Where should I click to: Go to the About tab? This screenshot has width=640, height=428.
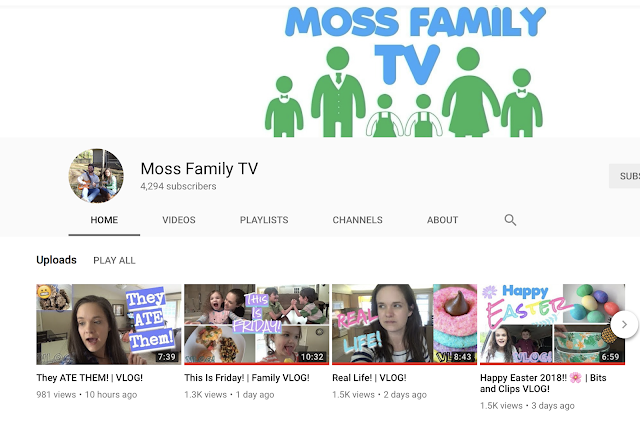point(442,220)
